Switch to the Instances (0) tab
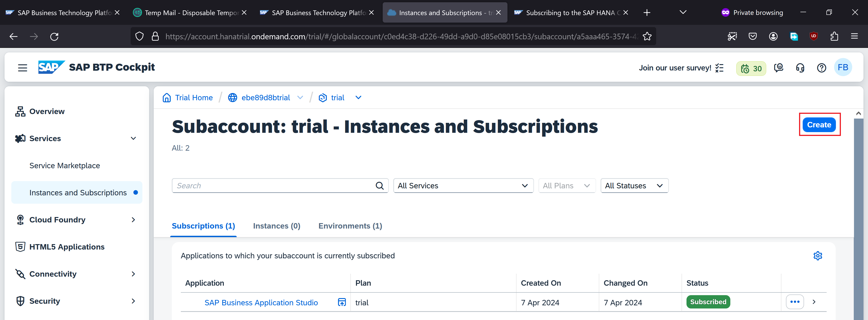The height and width of the screenshot is (320, 868). coord(276,226)
